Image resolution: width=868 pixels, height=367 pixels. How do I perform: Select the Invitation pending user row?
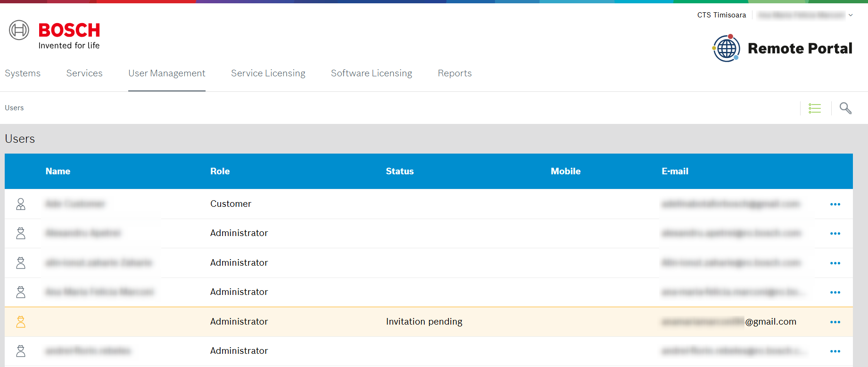[x=424, y=322]
